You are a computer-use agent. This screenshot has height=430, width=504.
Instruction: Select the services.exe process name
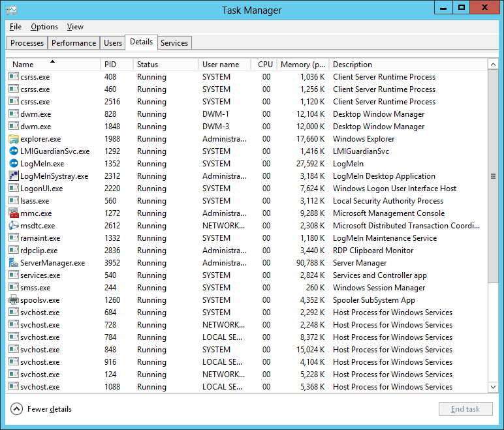click(x=40, y=275)
